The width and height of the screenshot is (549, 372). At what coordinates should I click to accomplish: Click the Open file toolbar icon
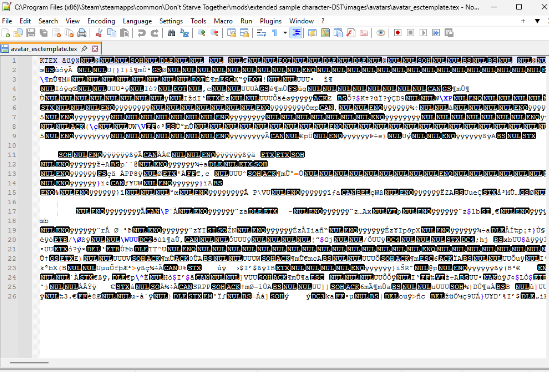point(18,33)
